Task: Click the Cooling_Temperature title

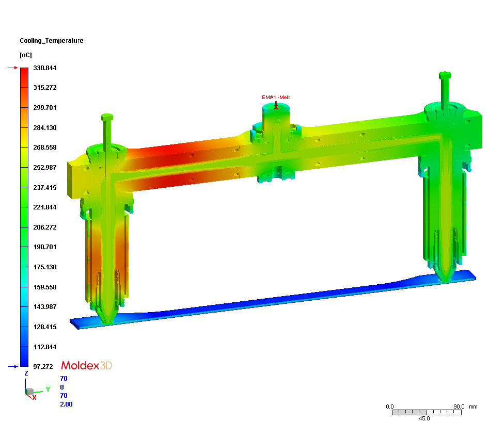Action: point(52,40)
